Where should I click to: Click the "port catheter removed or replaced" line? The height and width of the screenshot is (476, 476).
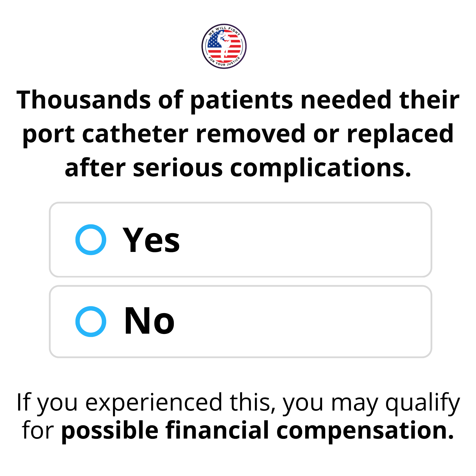pos(238,135)
